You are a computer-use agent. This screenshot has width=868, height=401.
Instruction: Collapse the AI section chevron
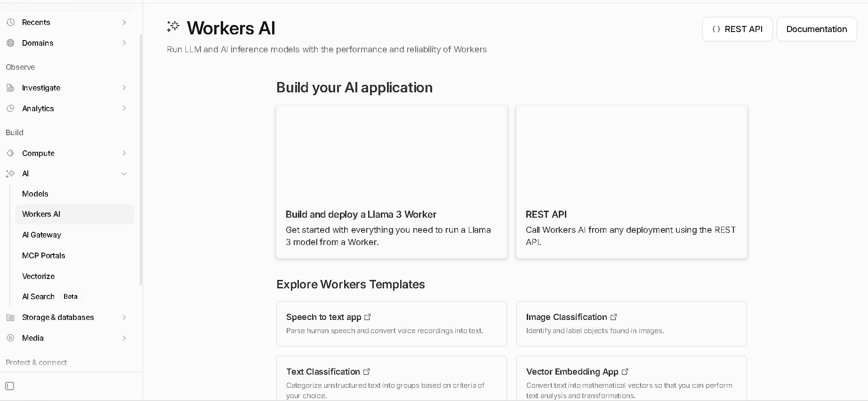[124, 174]
